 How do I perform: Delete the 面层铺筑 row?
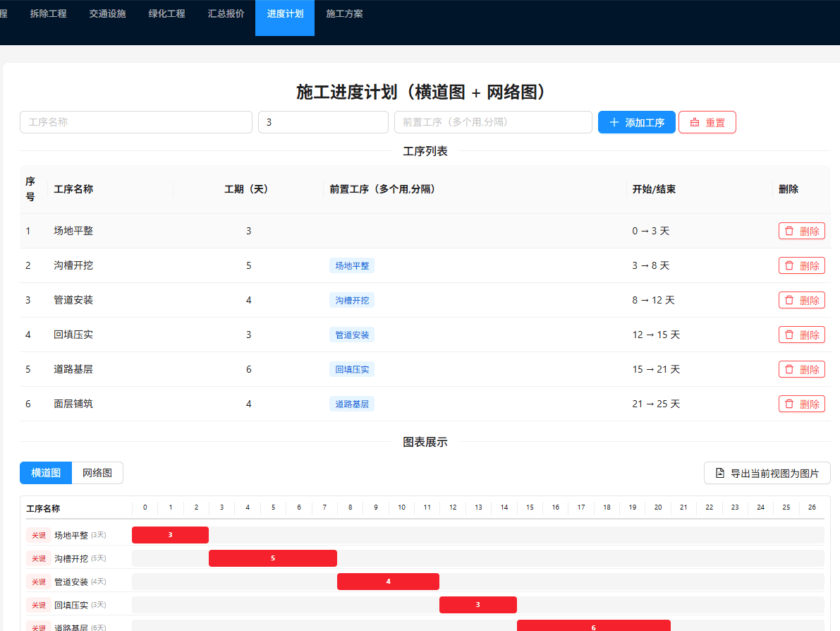[x=801, y=404]
